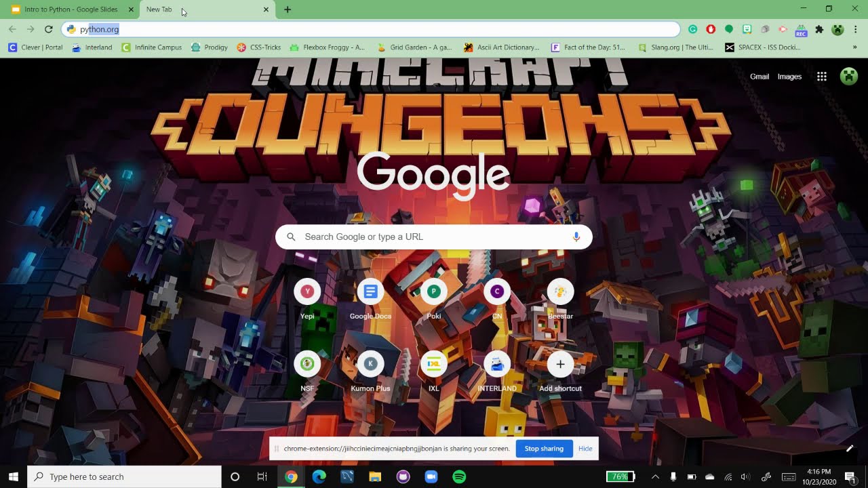The image size is (868, 488).
Task: Click the customize page pencil icon
Action: pos(850,448)
